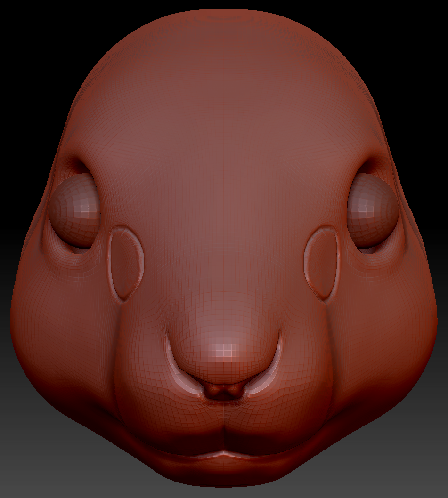This screenshot has height=498, width=448.
Task: Click the rabbit's right eyeball
Action: click(x=370, y=210)
